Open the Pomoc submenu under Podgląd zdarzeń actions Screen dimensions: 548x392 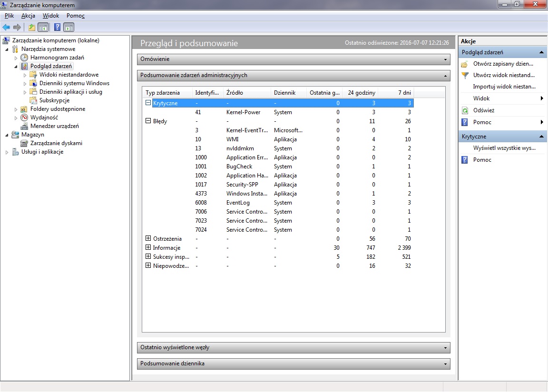[503, 122]
